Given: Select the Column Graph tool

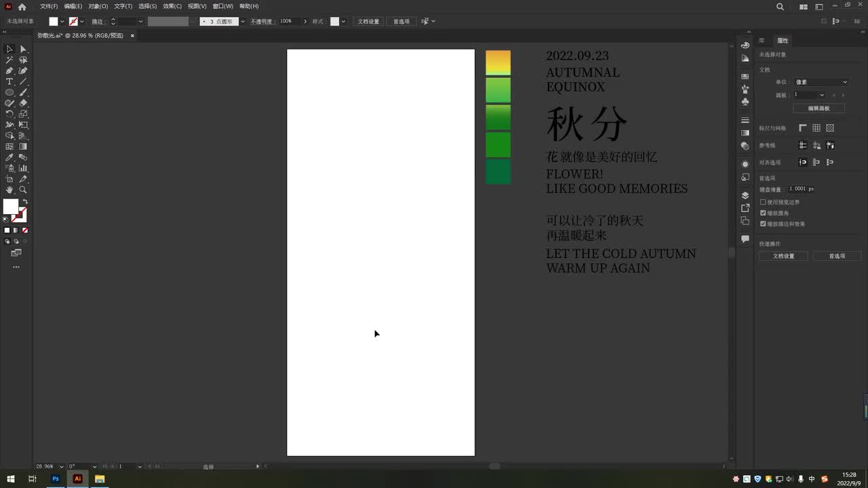Looking at the screenshot, I should pos(23,168).
